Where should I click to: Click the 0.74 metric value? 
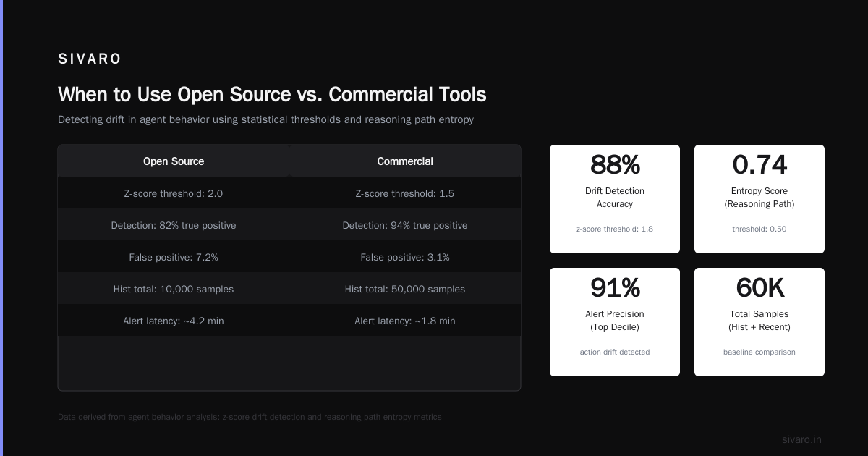click(759, 165)
